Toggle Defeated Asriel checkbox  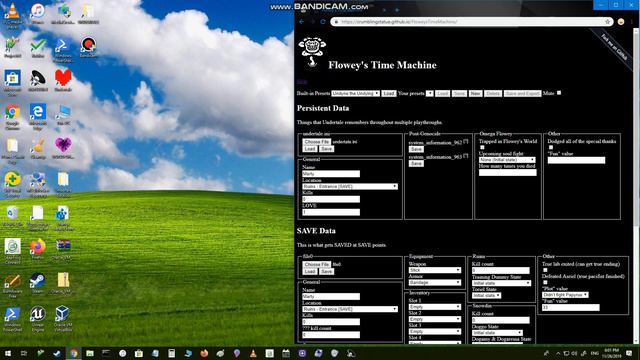(545, 282)
